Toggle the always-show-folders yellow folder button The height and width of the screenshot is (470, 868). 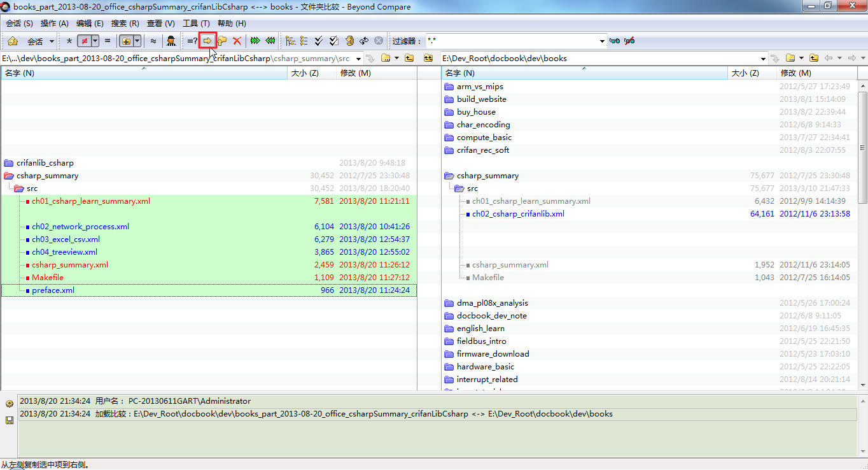(x=126, y=41)
